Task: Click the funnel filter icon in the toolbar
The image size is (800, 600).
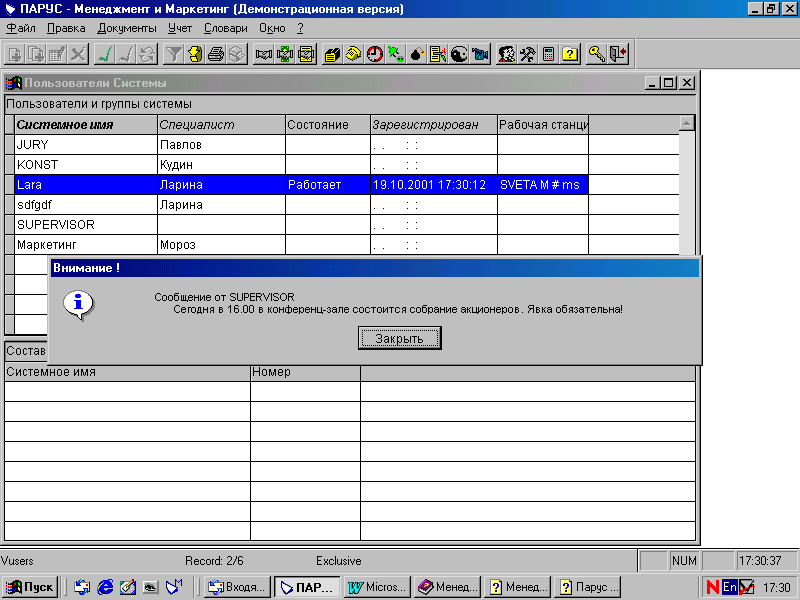Action: pos(173,54)
